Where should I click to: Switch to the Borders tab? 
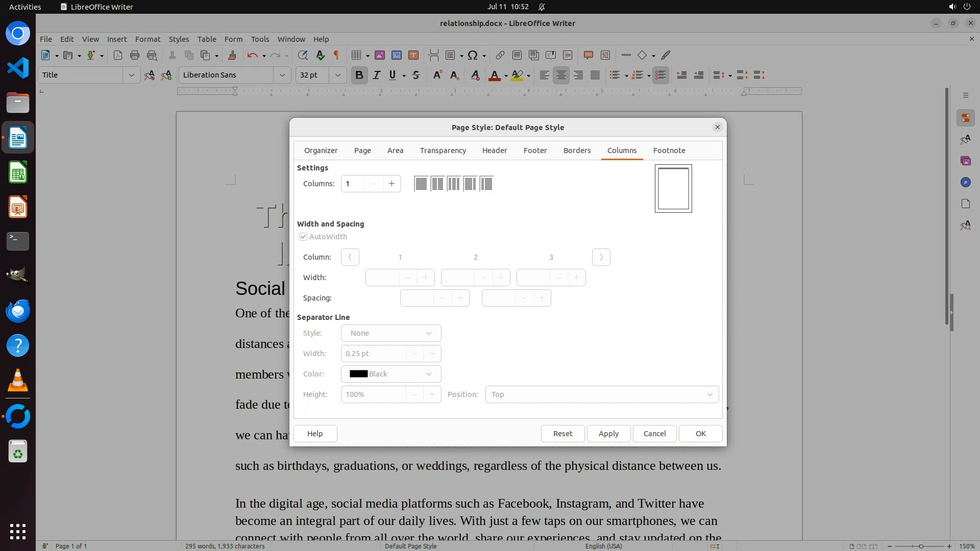coord(577,151)
